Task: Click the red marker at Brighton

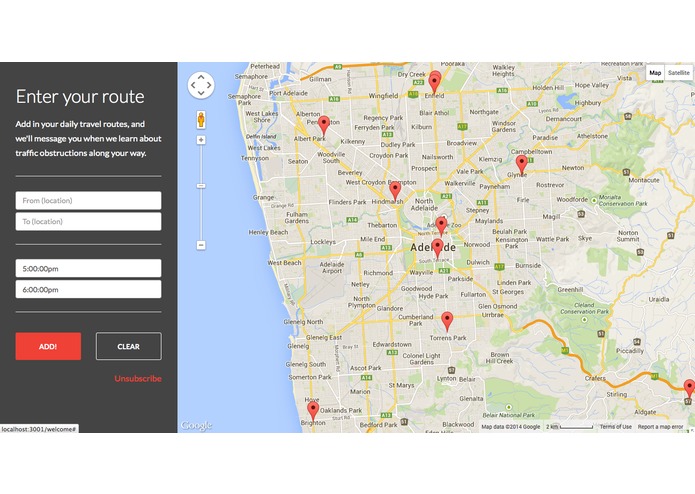Action: [x=313, y=411]
